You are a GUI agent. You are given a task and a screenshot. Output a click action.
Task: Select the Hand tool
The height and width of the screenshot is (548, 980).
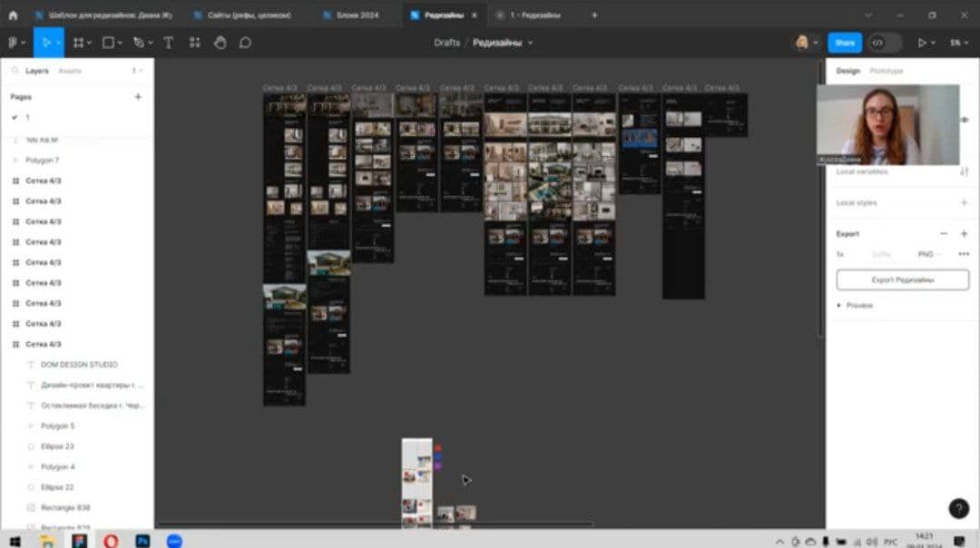click(220, 43)
